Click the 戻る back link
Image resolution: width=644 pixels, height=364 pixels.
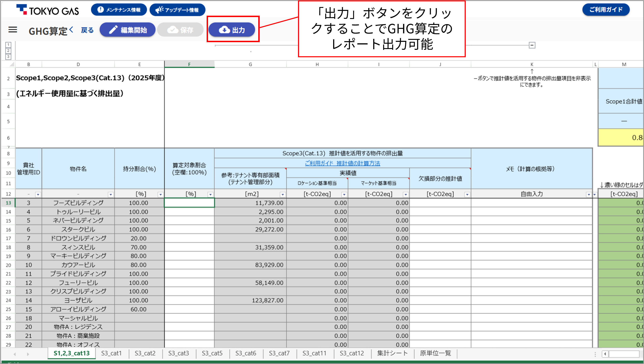[87, 30]
